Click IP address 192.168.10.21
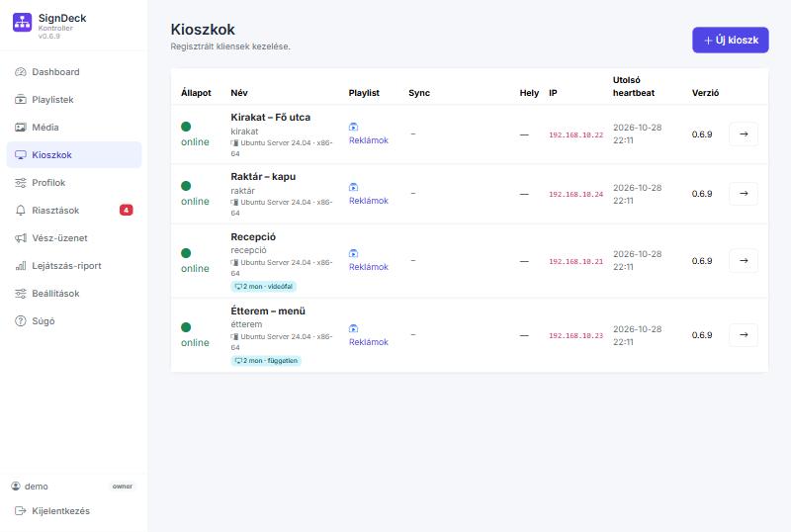The image size is (791, 532). (x=575, y=261)
